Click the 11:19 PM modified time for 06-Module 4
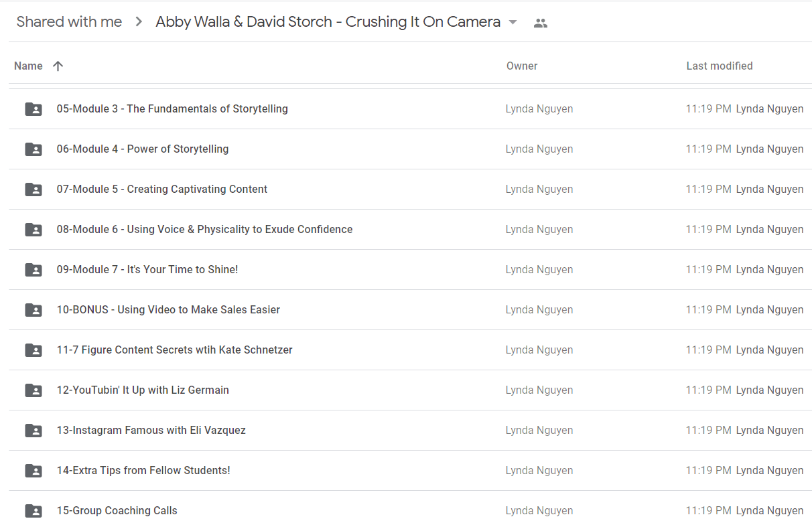 (708, 149)
